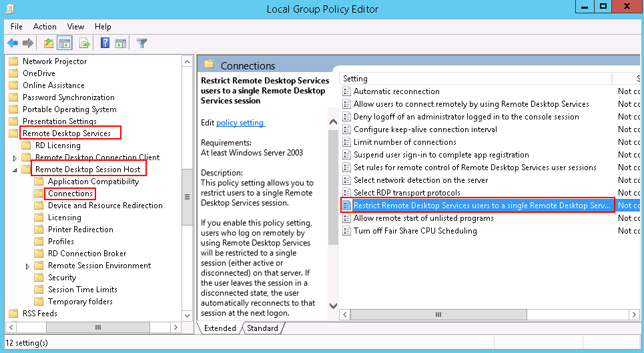This screenshot has height=353, width=644.
Task: Select Password Synchronization tree item
Action: (69, 97)
